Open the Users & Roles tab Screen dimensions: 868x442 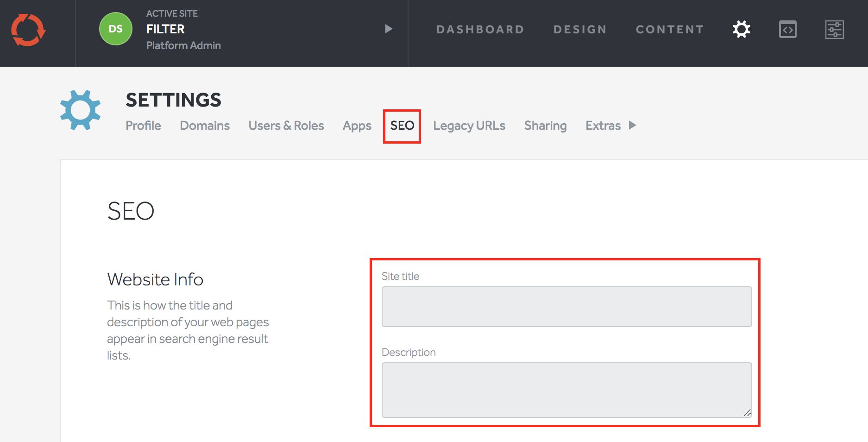[x=286, y=126]
